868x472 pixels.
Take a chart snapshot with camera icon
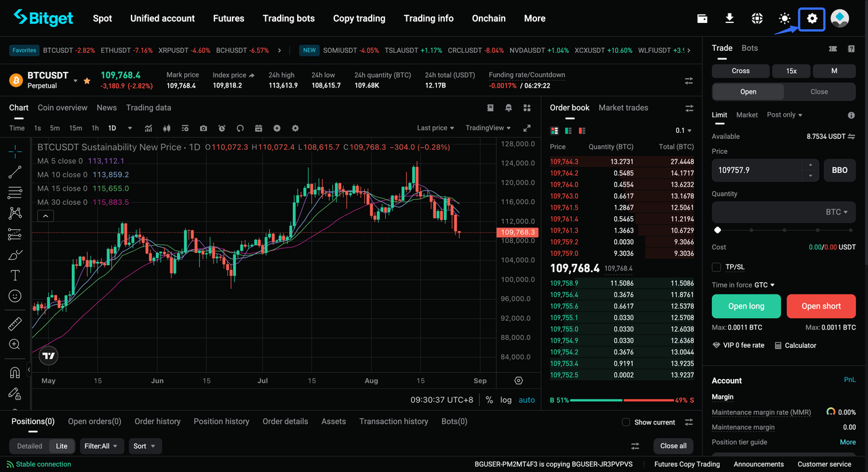203,128
